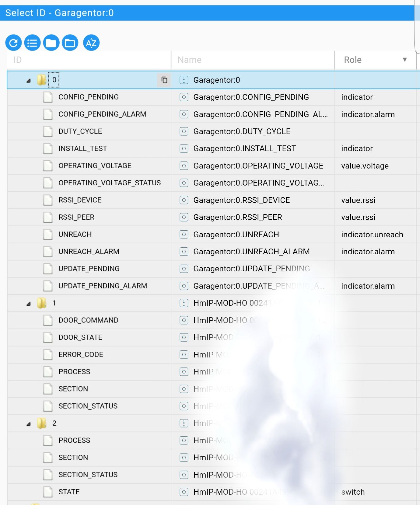Click role value.rssi in RSSI_DEVICE row

(x=358, y=200)
